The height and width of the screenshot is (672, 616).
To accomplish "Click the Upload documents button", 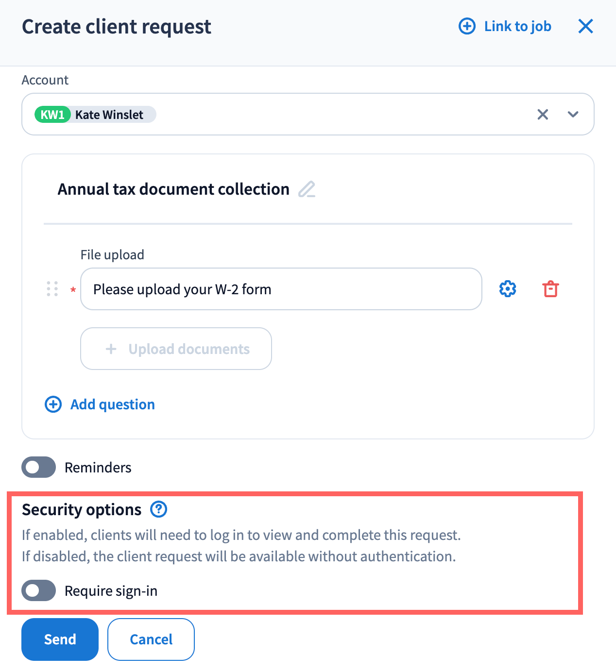I will [x=176, y=349].
